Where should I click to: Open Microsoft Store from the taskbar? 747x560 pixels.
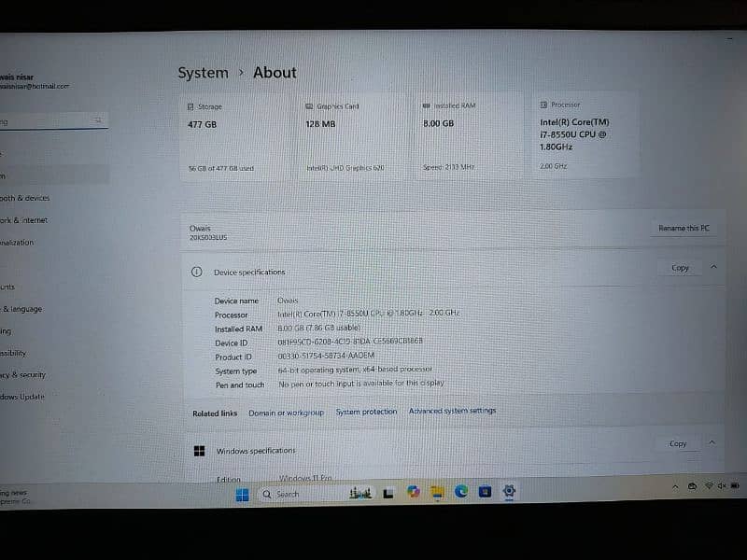[x=485, y=491]
